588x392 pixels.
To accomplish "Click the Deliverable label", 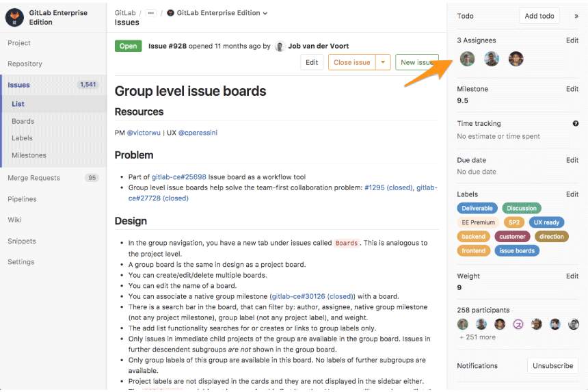I will click(x=477, y=208).
